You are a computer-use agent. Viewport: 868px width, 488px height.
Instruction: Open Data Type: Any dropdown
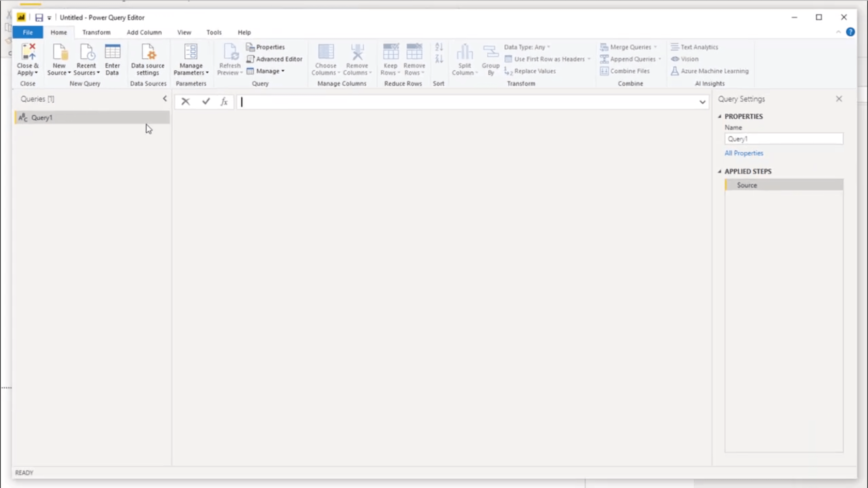pos(527,47)
